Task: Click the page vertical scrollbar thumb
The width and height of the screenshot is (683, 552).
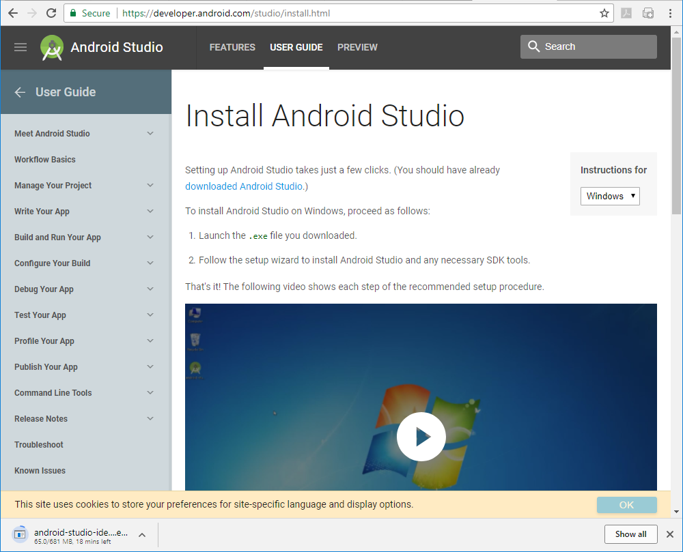Action: (x=676, y=126)
